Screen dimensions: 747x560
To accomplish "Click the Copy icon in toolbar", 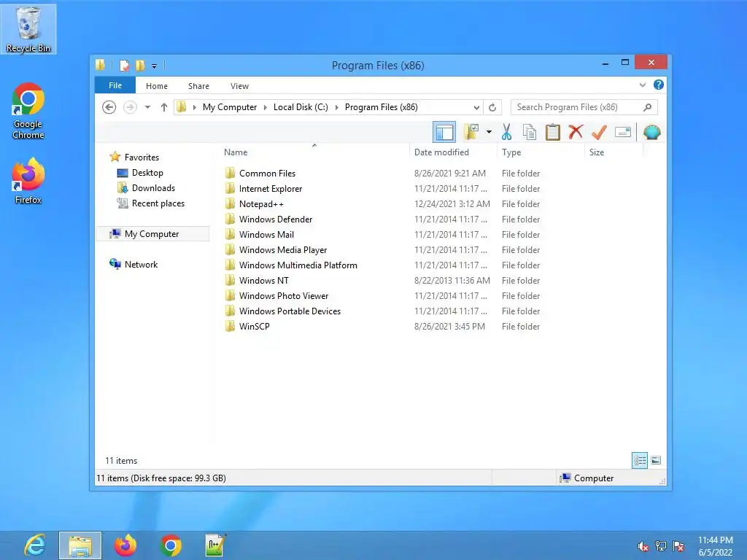I will tap(530, 132).
